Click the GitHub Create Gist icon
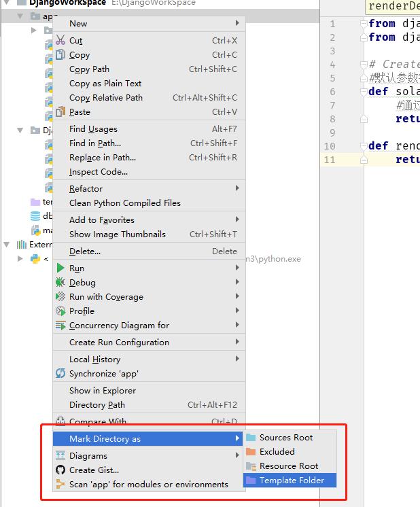The image size is (420, 507). [x=60, y=470]
